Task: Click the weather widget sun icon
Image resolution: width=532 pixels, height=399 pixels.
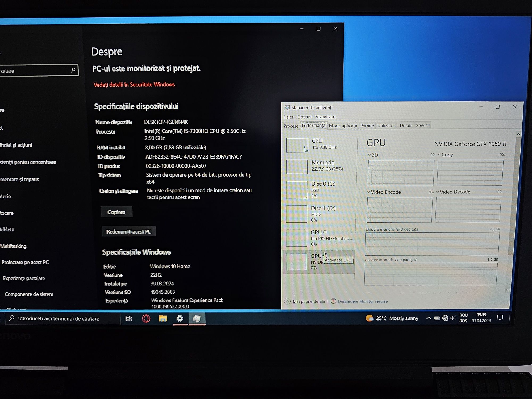Action: coord(369,318)
